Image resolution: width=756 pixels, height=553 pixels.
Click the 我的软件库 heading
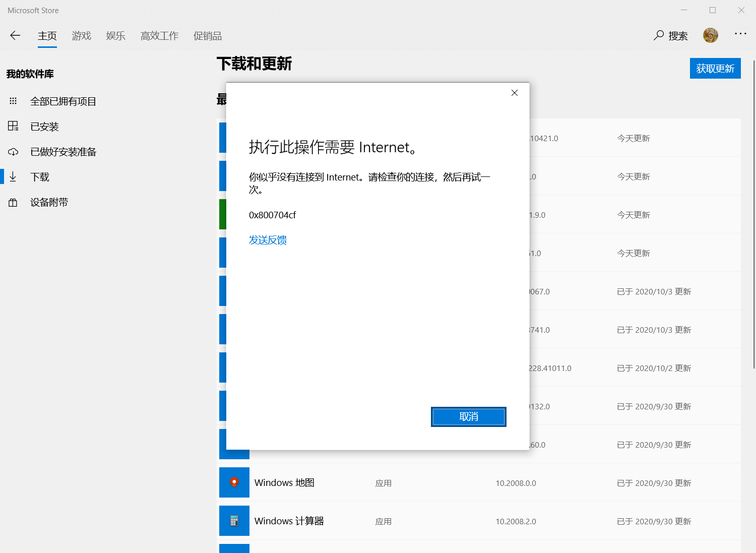30,74
